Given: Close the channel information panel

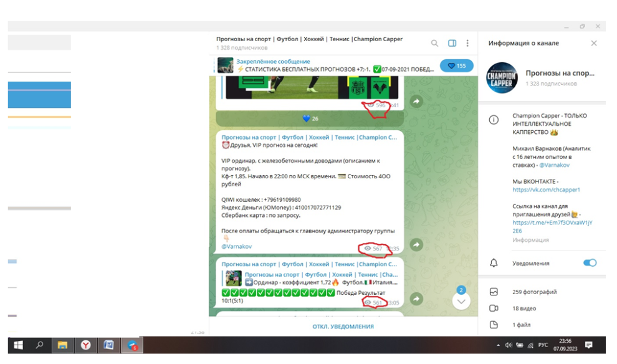Looking at the screenshot, I should tap(594, 43).
